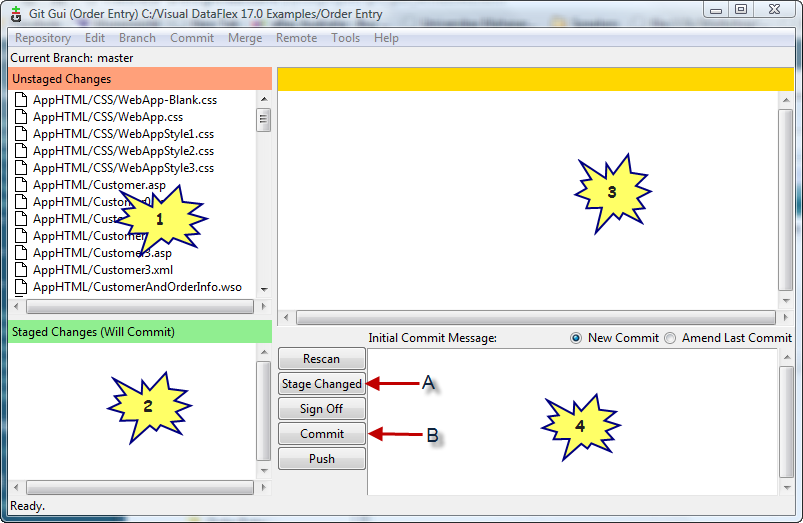Click the Rescan button
Image resolution: width=803 pixels, height=523 pixels.
pyautogui.click(x=321, y=359)
